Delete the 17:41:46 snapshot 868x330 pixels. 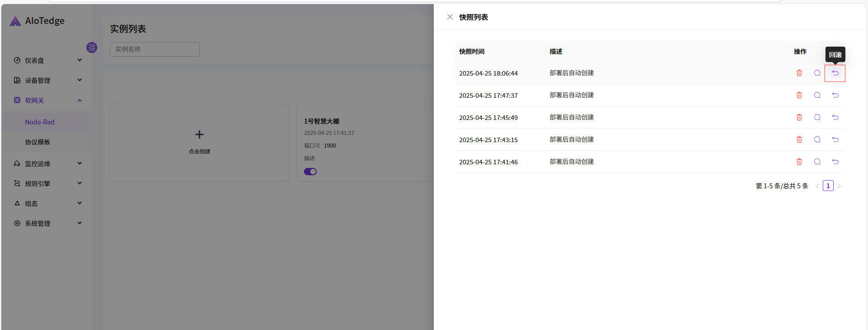click(x=799, y=162)
